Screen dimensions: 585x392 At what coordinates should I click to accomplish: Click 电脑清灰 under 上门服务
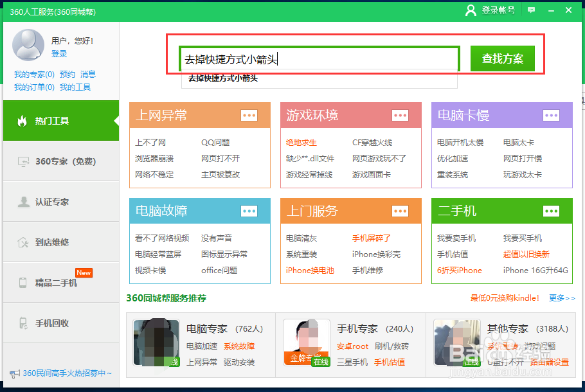[301, 238]
